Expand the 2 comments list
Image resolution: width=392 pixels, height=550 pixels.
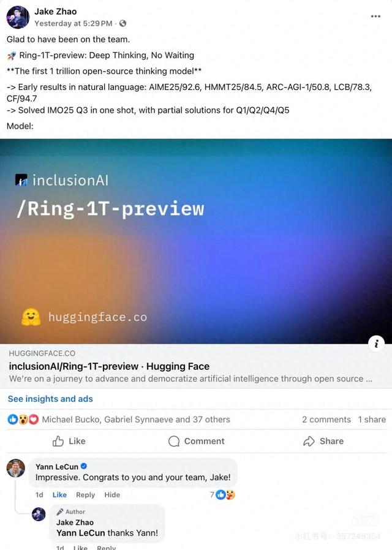pyautogui.click(x=326, y=420)
